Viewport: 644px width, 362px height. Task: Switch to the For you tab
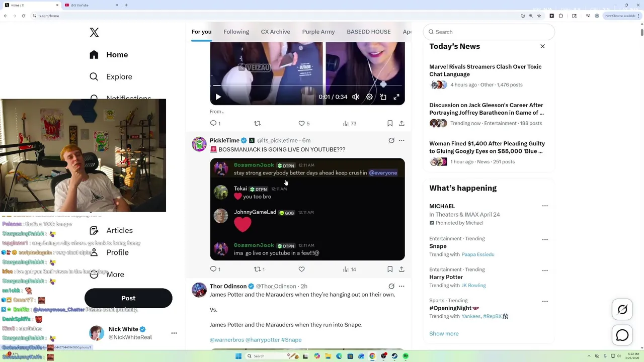click(x=201, y=32)
